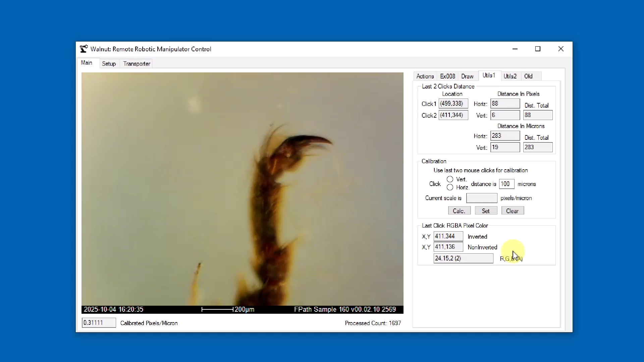The height and width of the screenshot is (362, 644).
Task: Click the calibration distance microns field
Action: [506, 184]
